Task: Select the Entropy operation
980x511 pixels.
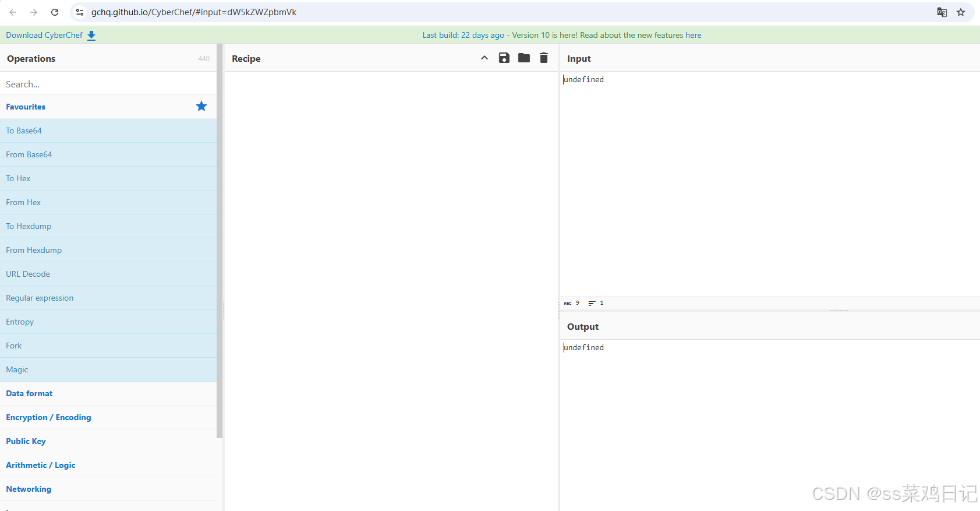Action: click(x=108, y=322)
